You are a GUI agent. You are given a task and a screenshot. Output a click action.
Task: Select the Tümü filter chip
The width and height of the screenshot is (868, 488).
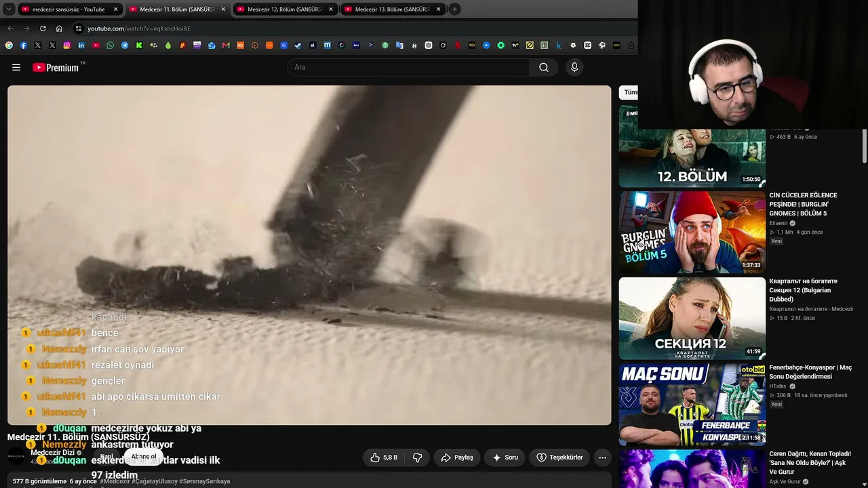tap(631, 92)
